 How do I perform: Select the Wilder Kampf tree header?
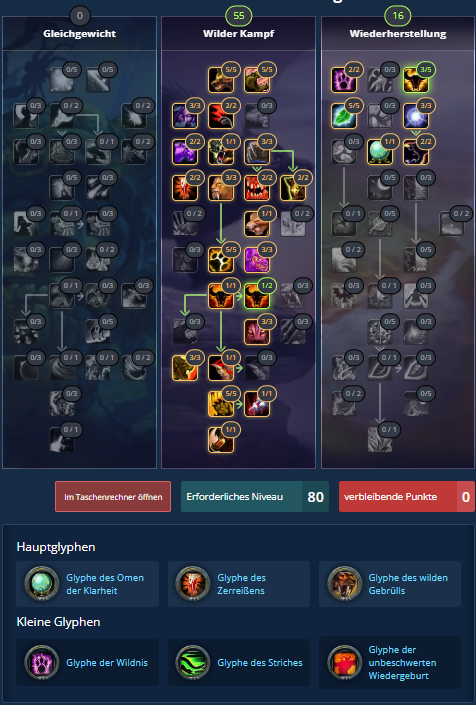point(239,33)
